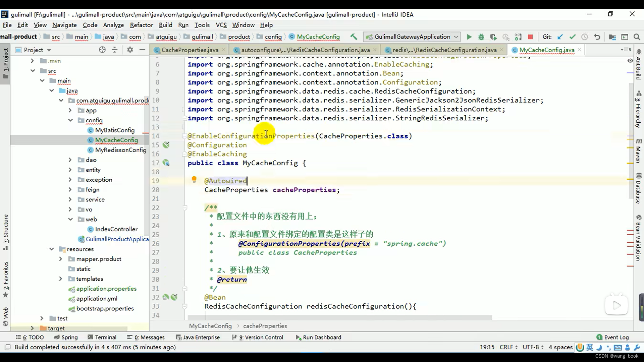
Task: Show hidden editor tabs list
Action: (x=626, y=50)
